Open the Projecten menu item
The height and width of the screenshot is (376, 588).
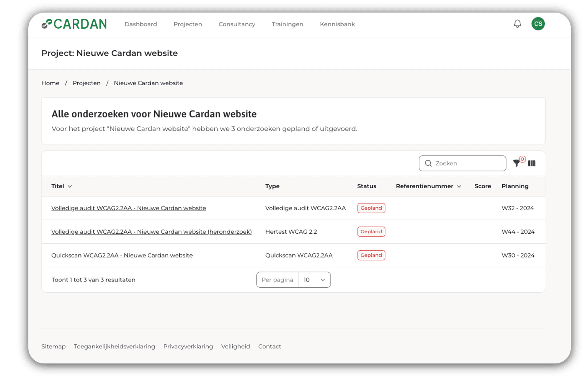coord(188,24)
